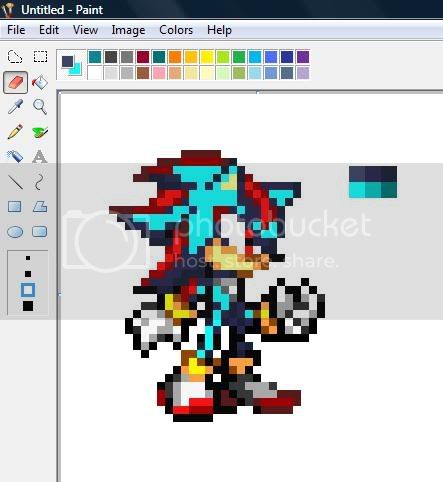
Task: Pick the lavender bottom-row swatch
Action: pos(303,73)
